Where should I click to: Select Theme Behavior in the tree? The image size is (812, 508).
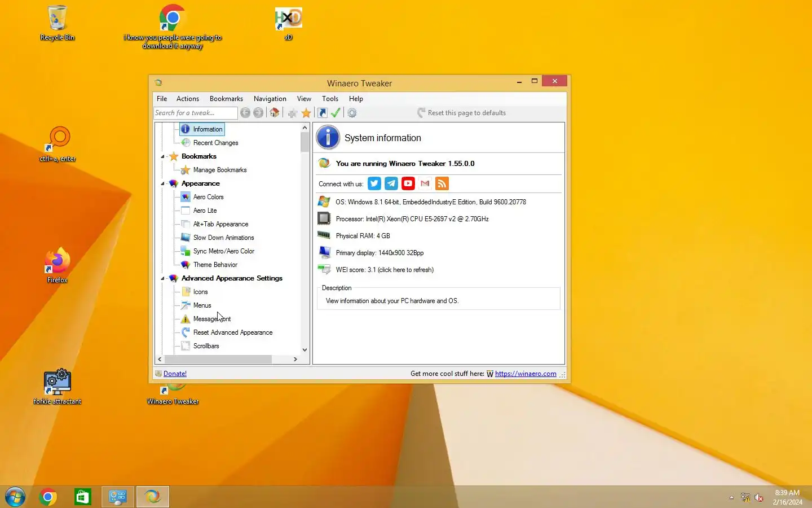tap(215, 265)
